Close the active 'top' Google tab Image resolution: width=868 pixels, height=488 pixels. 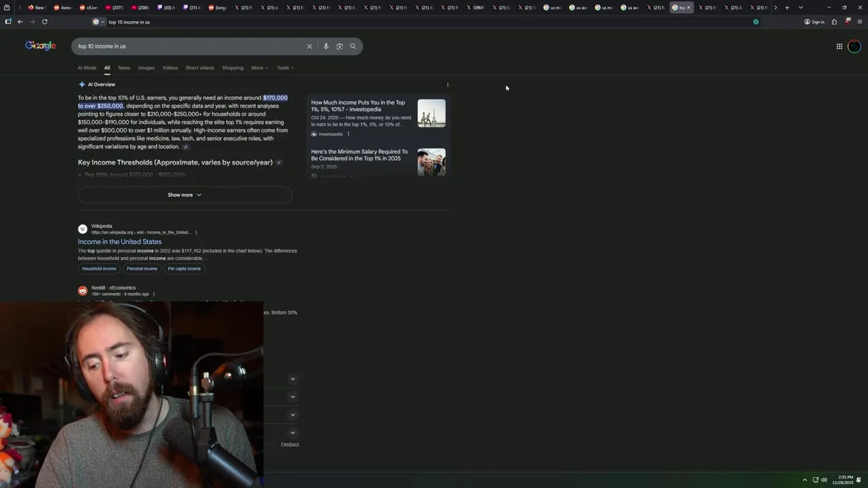688,7
